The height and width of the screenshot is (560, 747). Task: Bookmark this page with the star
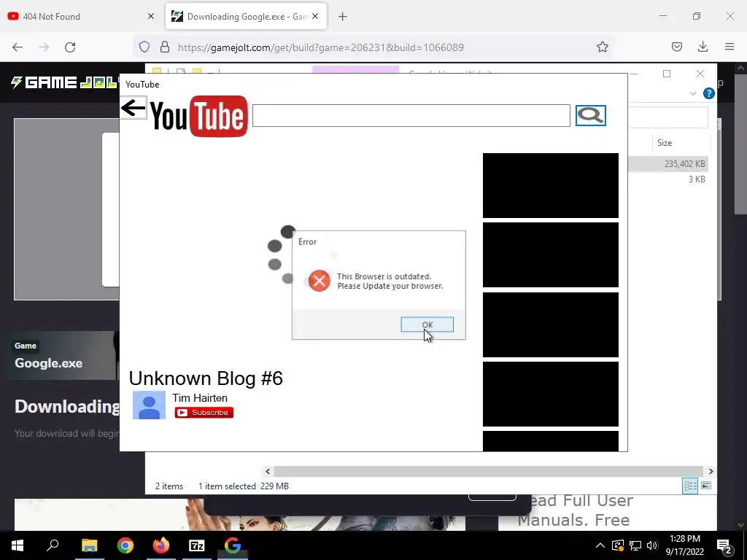[602, 47]
